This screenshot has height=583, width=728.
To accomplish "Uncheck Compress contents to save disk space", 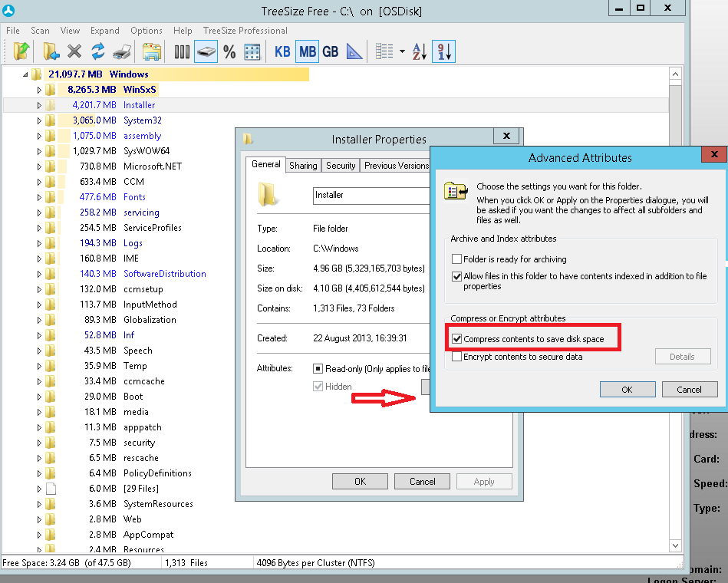I will (x=457, y=339).
